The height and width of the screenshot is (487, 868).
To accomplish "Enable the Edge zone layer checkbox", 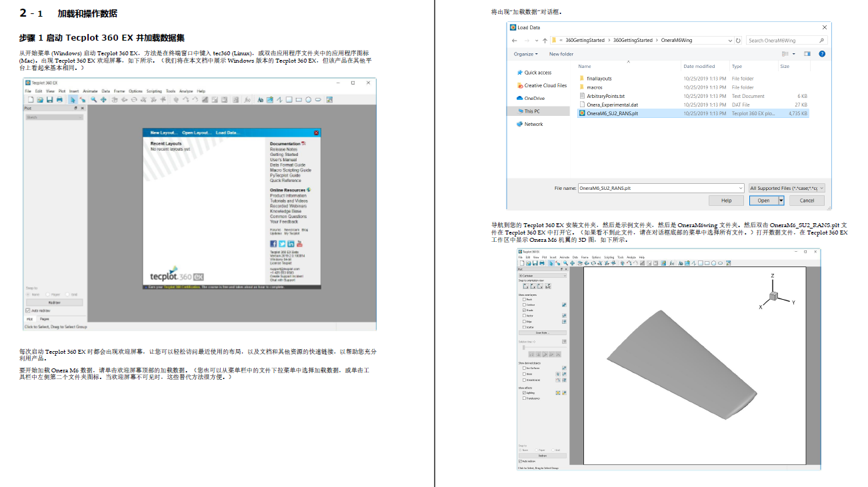I will point(525,322).
